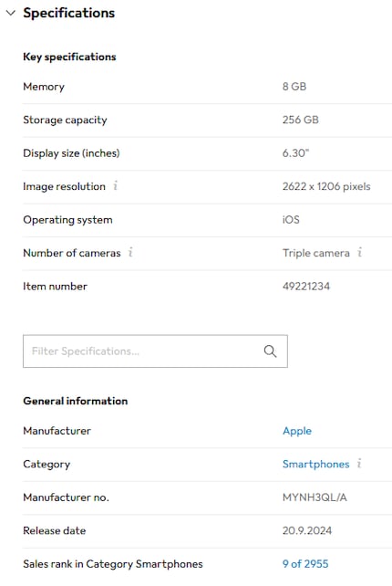The image size is (392, 586).
Task: Select manufacturer number MYNH3QL/A
Action: click(315, 497)
